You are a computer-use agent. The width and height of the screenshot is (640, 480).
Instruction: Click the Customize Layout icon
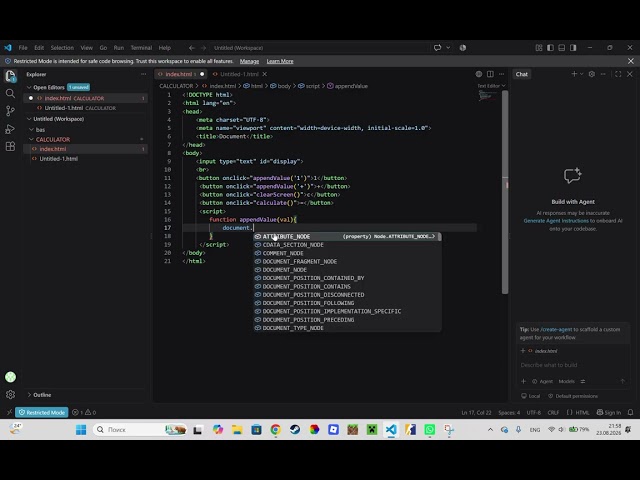539,48
